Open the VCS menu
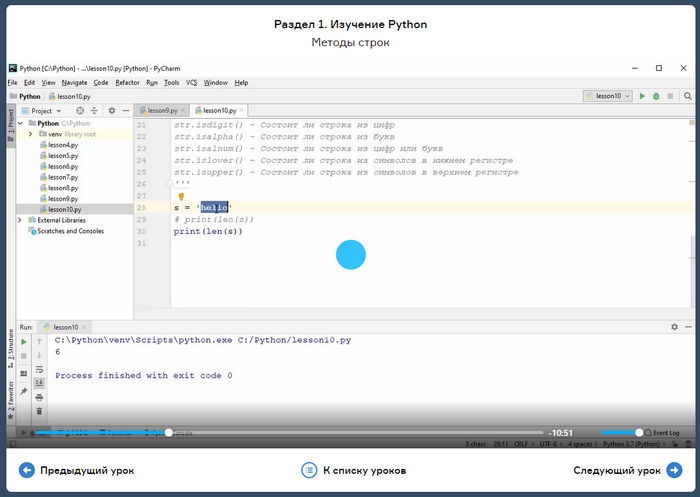This screenshot has width=700, height=497. tap(192, 83)
